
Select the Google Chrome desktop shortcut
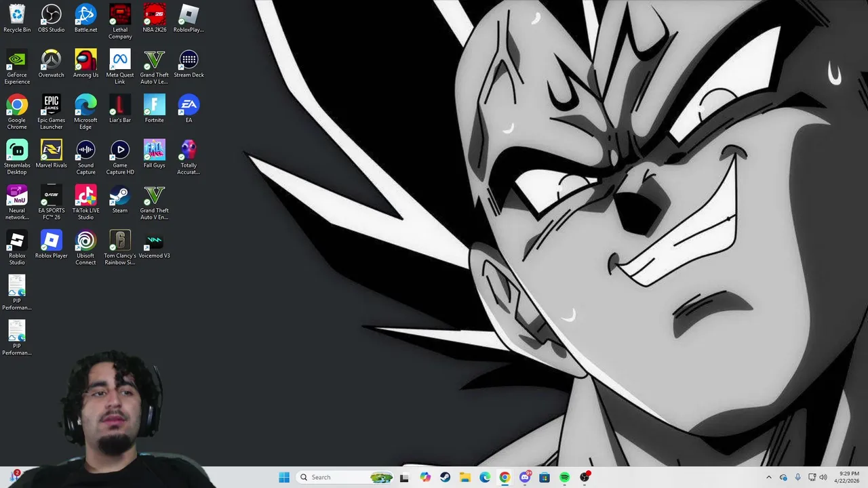(17, 112)
